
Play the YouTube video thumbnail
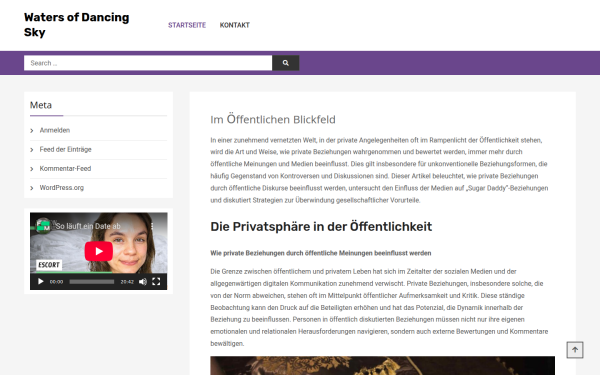tap(99, 251)
